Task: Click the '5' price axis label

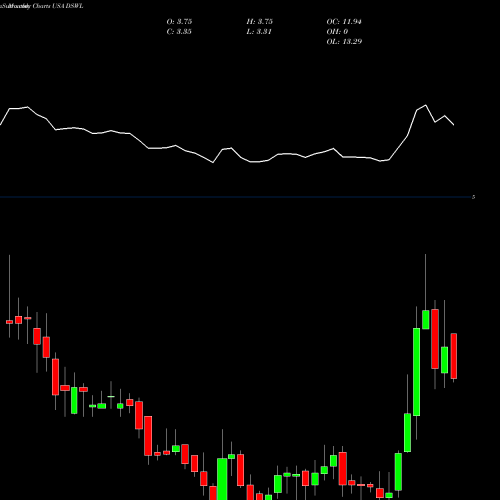Action: 473,197
